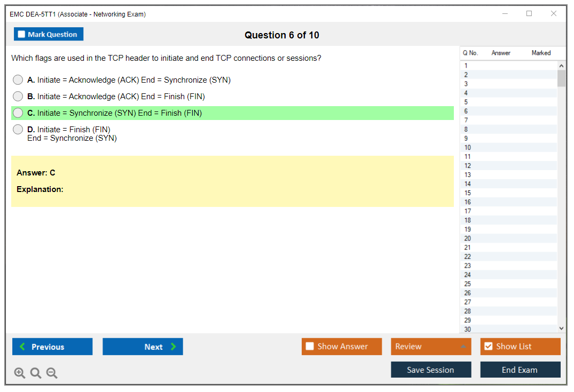Expand the Review dropdown arrow

(x=462, y=347)
